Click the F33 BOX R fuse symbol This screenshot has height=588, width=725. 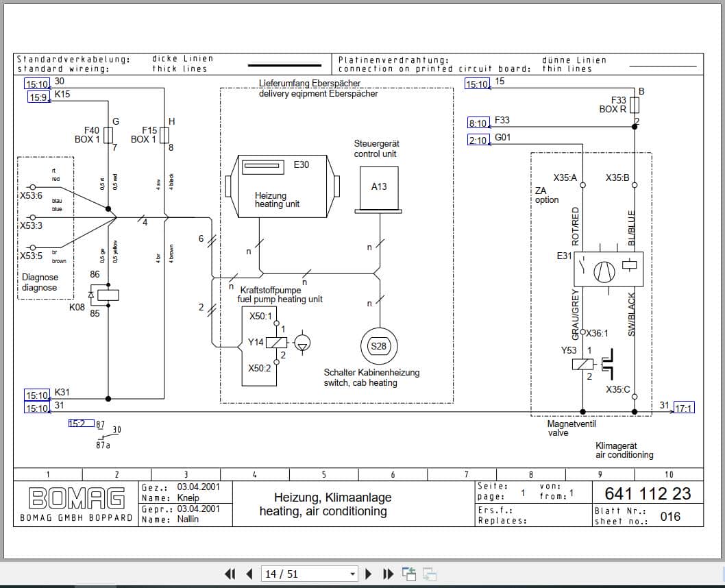[635, 105]
